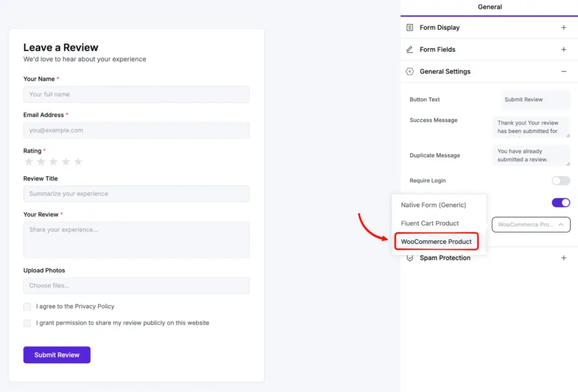Click the Spam Protection heading text

pos(445,258)
